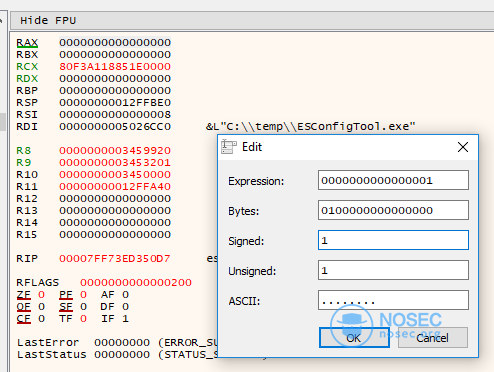
Task: Select the LastError value 00000000
Action: (x=122, y=343)
